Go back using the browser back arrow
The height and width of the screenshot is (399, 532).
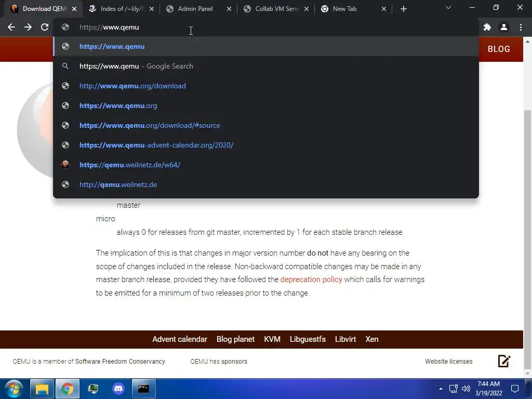[x=11, y=27]
